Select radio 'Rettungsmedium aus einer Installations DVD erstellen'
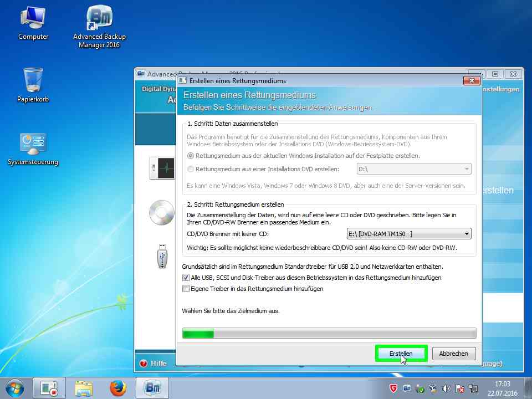This screenshot has width=532, height=399. coord(191,169)
